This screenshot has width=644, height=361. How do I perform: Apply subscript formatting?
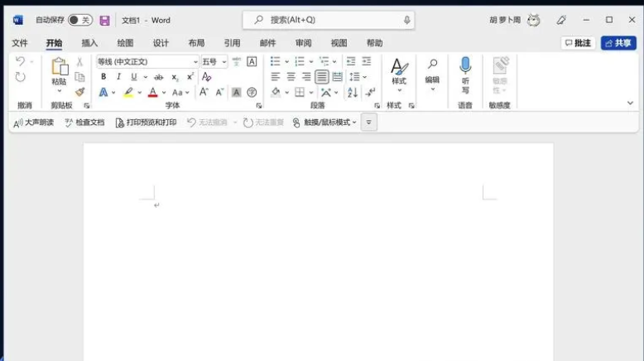(x=175, y=77)
